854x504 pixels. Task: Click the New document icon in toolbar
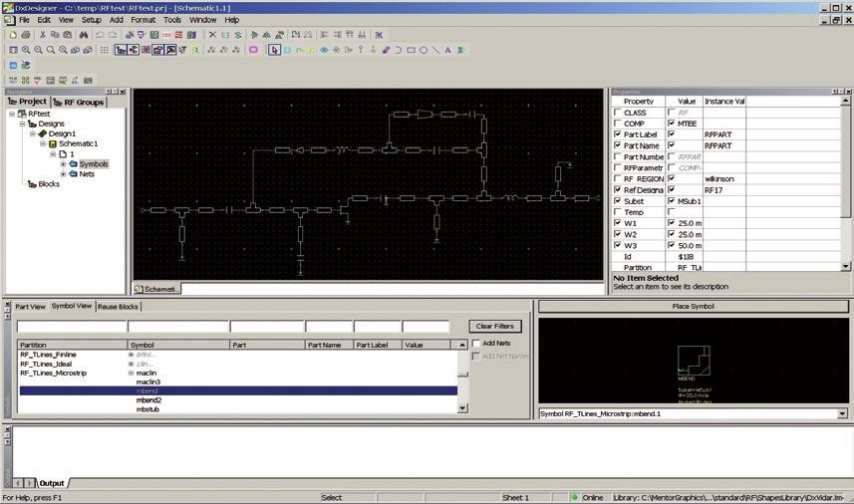coord(12,35)
